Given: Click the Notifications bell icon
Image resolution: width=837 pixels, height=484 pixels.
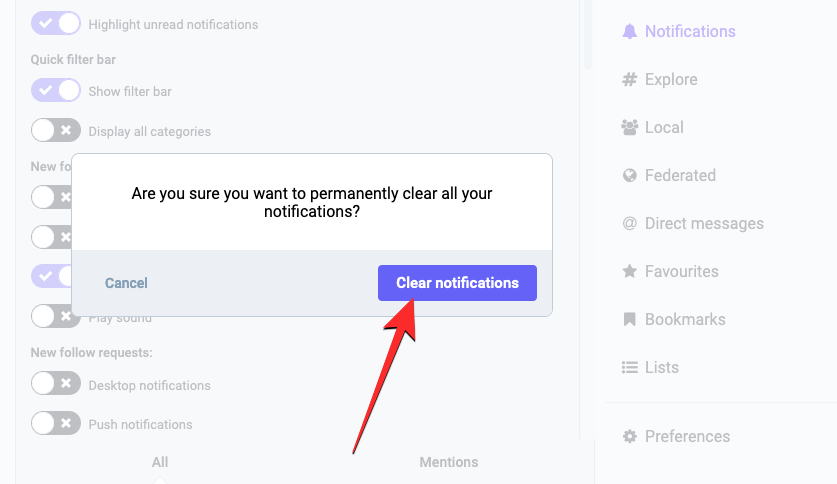Looking at the screenshot, I should pos(629,32).
